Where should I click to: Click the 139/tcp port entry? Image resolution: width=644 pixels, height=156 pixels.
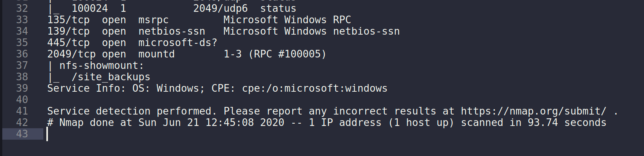(68, 31)
